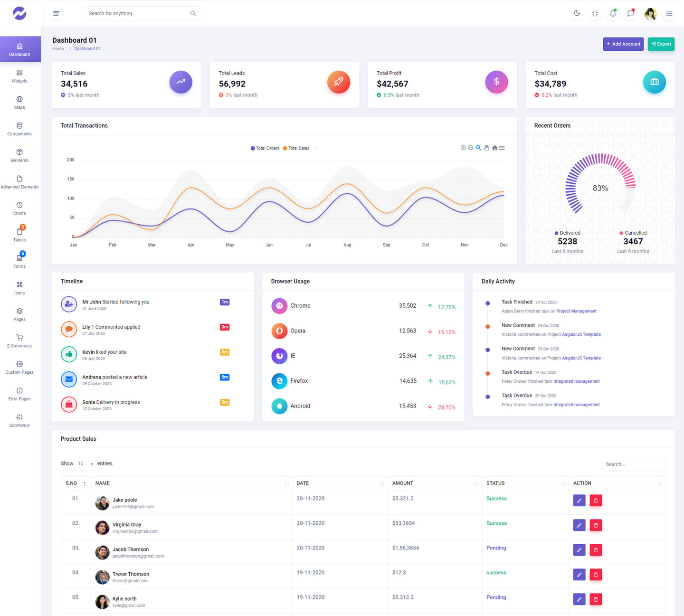The width and height of the screenshot is (684, 616).
Task: Click the sidebar collapse hamburger icon
Action: click(57, 13)
